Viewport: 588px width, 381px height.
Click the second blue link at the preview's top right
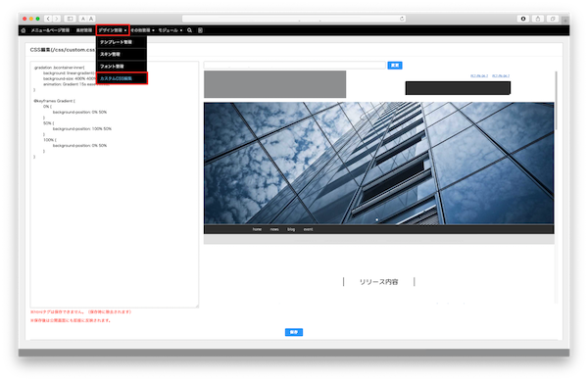(501, 76)
